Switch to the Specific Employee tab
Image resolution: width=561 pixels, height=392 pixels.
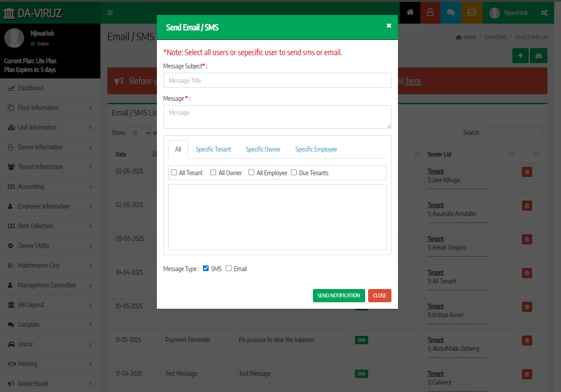pos(316,149)
